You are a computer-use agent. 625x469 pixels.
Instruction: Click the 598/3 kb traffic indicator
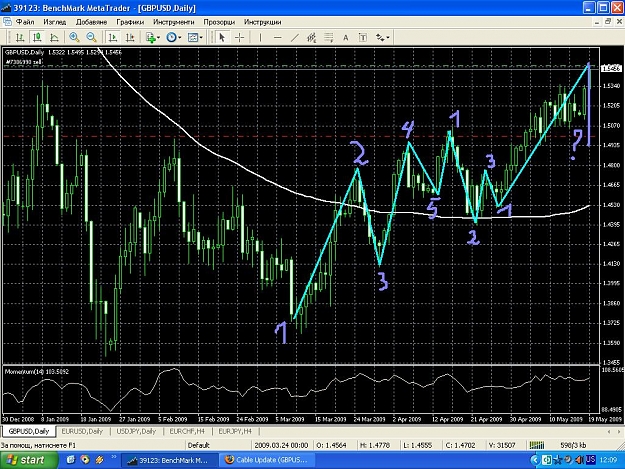[x=573, y=445]
